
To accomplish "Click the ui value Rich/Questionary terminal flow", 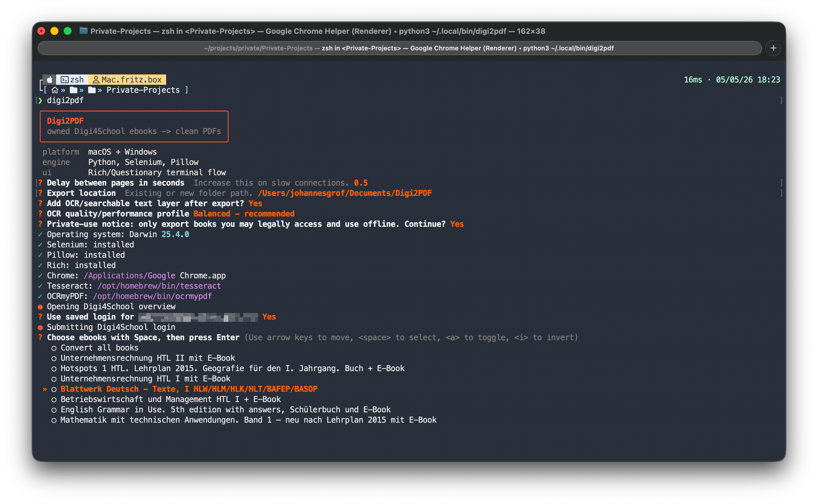I will pos(157,173).
